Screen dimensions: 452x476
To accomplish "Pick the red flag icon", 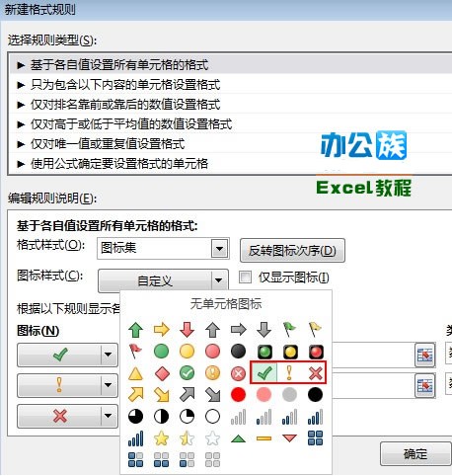I will pos(135,352).
